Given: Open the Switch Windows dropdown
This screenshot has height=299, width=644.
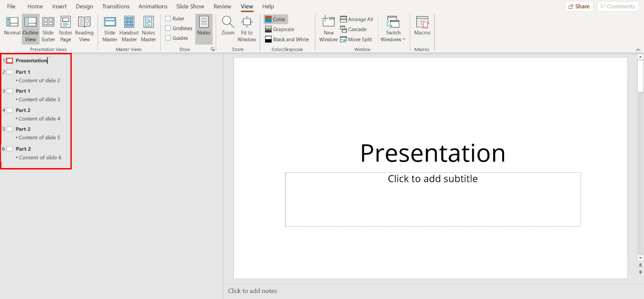Looking at the screenshot, I should (x=393, y=29).
